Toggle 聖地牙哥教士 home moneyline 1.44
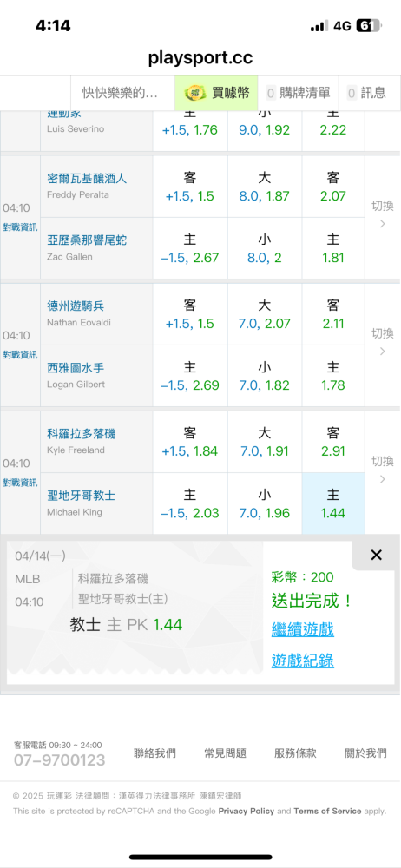 (333, 503)
